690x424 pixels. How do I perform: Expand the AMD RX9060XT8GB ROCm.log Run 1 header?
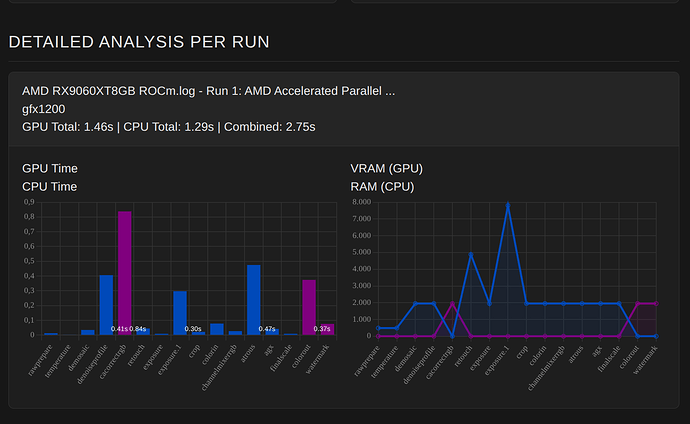[208, 91]
